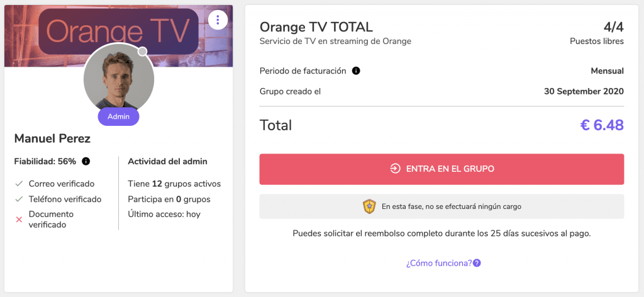
Task: Click the gray status dot on avatar
Action: click(143, 52)
